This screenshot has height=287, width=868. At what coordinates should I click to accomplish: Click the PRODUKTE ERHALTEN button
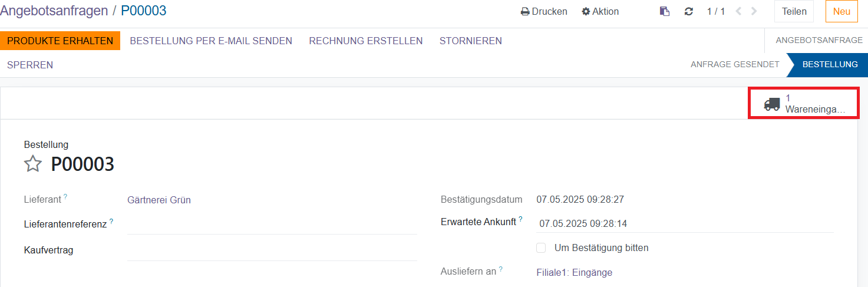pyautogui.click(x=60, y=41)
